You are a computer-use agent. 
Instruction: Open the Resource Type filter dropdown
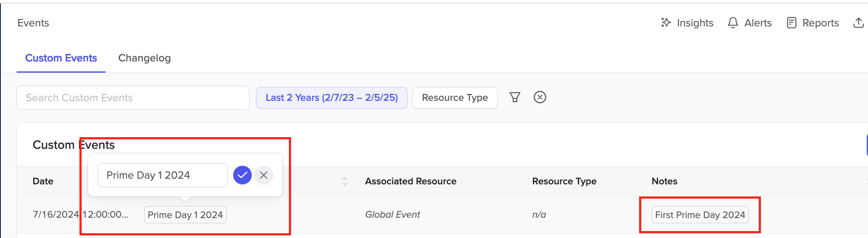(455, 98)
